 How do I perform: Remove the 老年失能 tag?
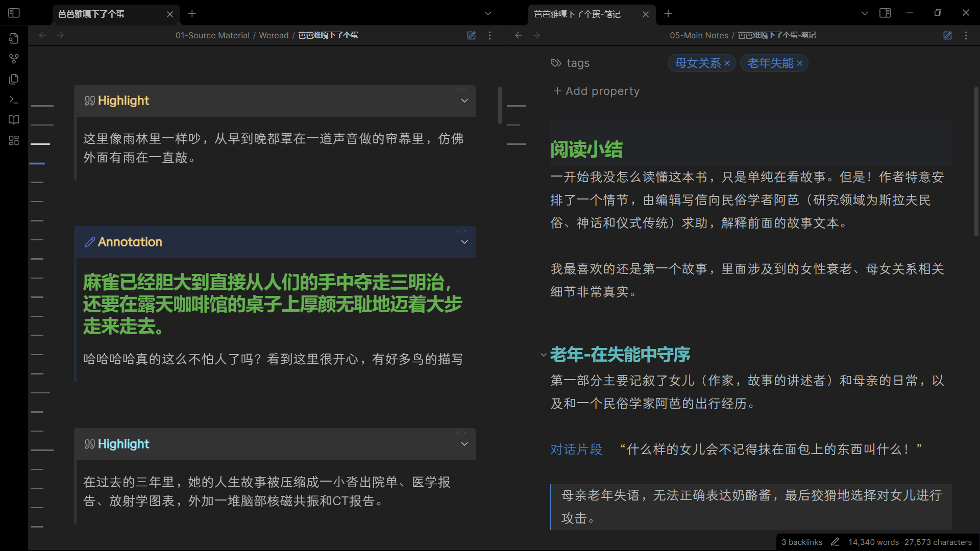(x=800, y=63)
